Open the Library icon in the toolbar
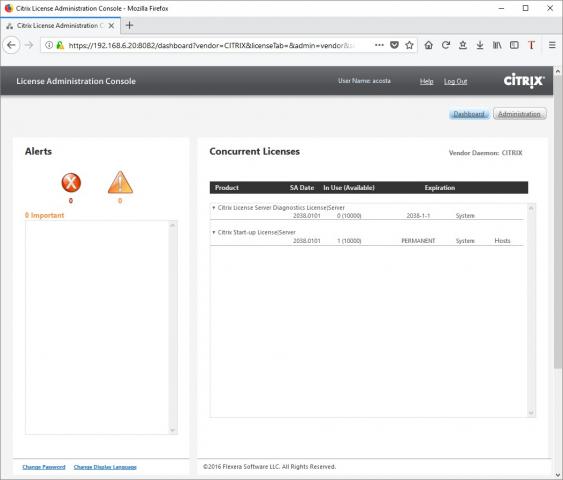563x480 pixels. click(x=497, y=45)
